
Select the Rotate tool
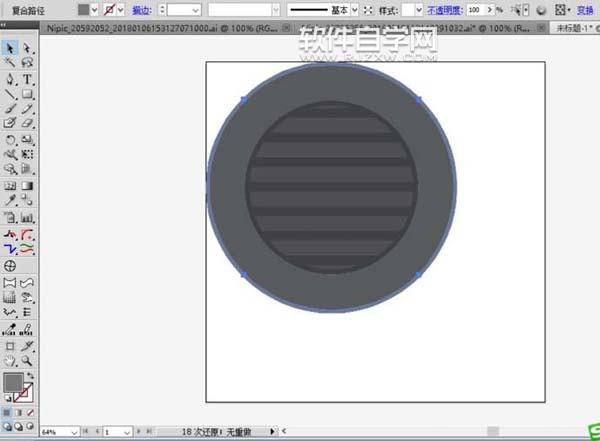[x=10, y=140]
